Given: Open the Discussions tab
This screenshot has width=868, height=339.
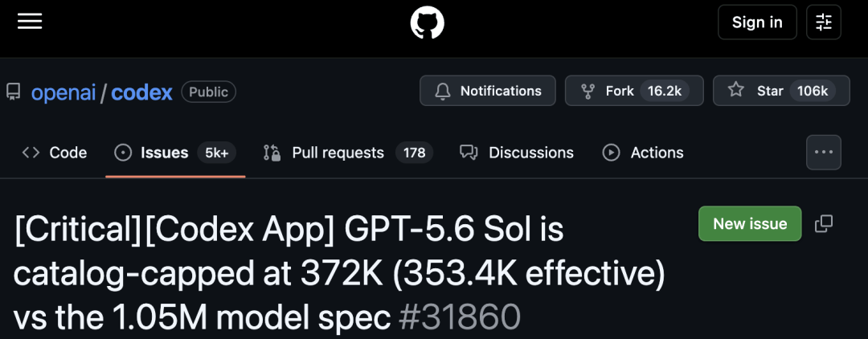Looking at the screenshot, I should coord(517,153).
